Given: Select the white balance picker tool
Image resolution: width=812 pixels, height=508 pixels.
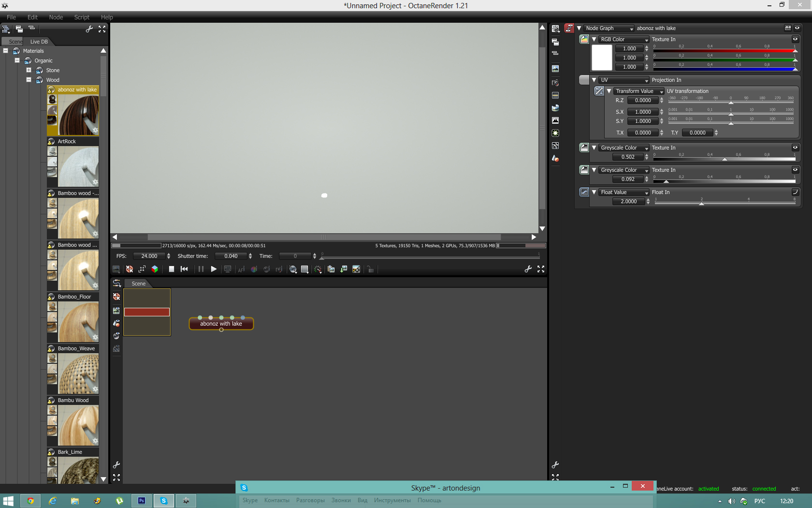Looking at the screenshot, I should [x=254, y=269].
